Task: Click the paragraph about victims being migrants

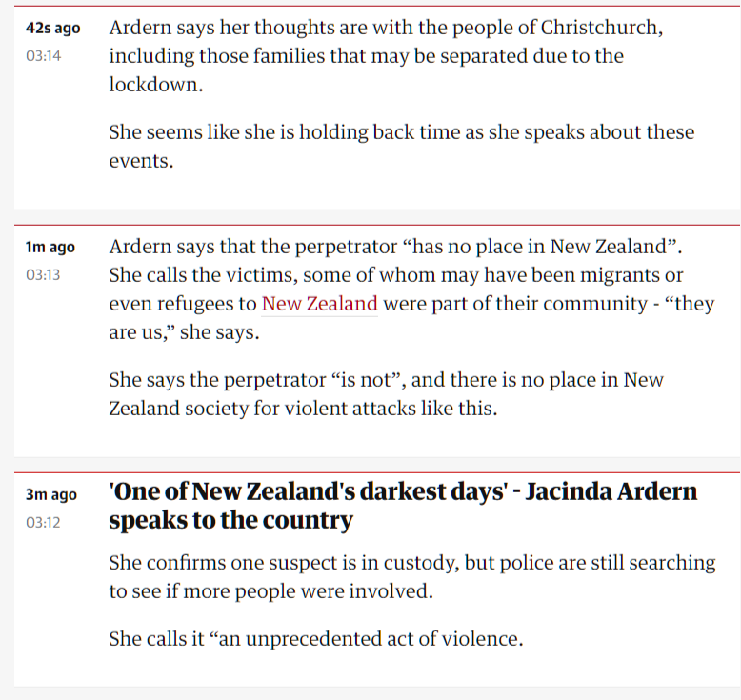Action: point(411,290)
